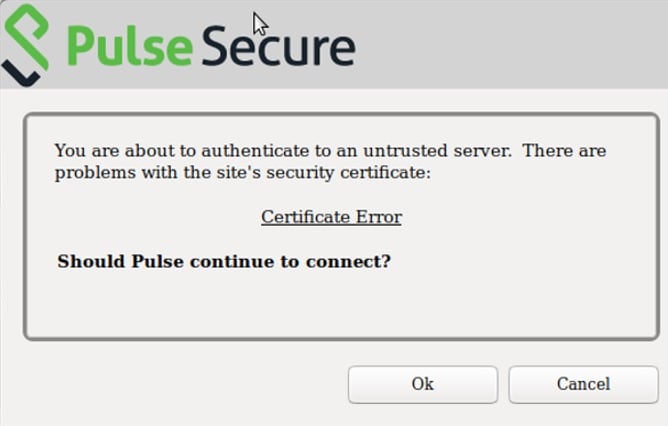Click the empty gray header area beside the logo
The height and width of the screenshot is (426, 668).
pos(520,45)
